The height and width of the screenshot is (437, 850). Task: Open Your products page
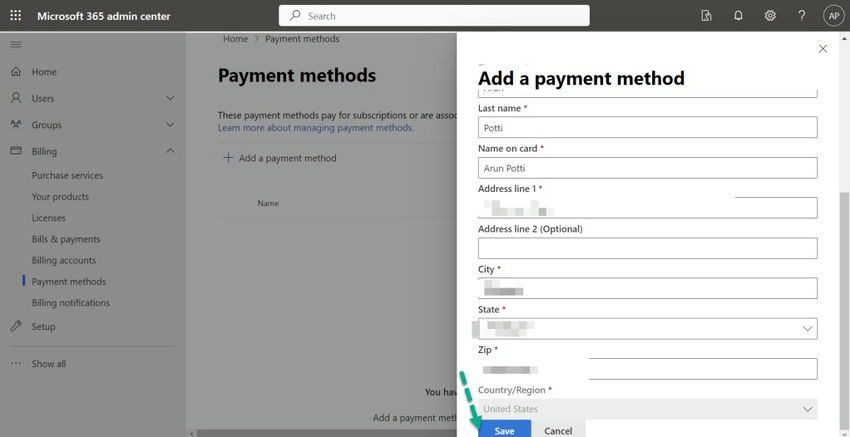click(60, 196)
